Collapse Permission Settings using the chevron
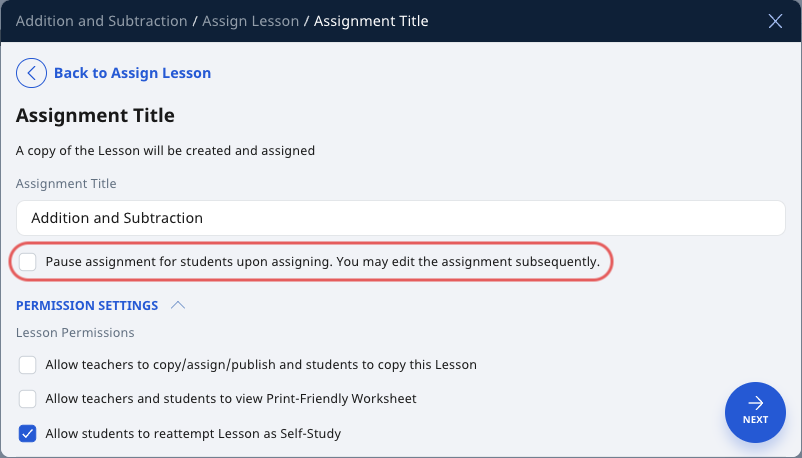 [177, 306]
